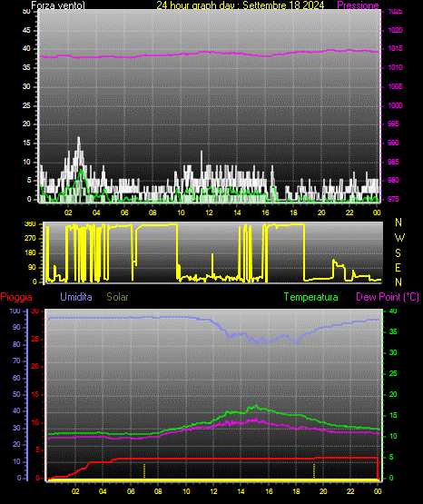
Task: Click hour 18 on wind graph axis
Action: coord(293,212)
